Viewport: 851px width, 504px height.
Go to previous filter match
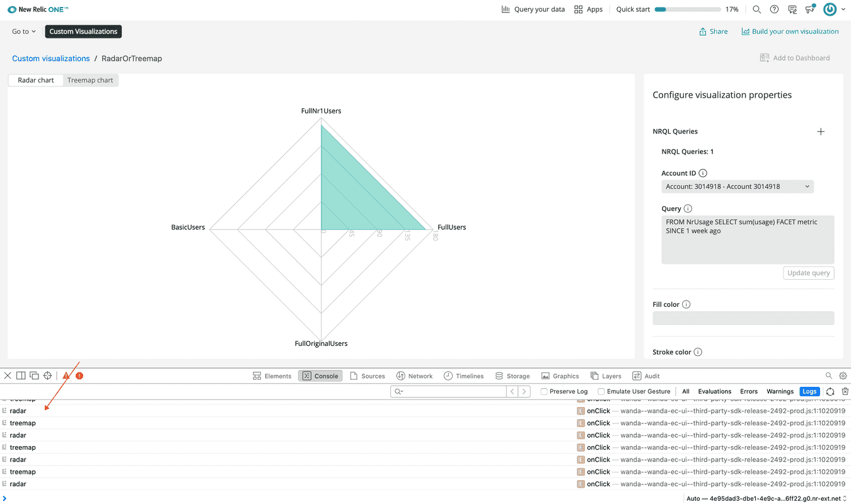click(x=512, y=391)
